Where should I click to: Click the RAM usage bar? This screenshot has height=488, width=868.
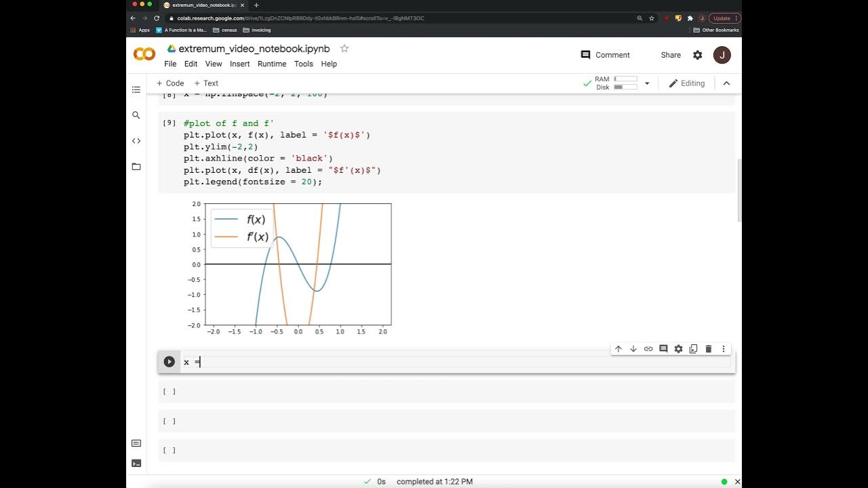(625, 79)
